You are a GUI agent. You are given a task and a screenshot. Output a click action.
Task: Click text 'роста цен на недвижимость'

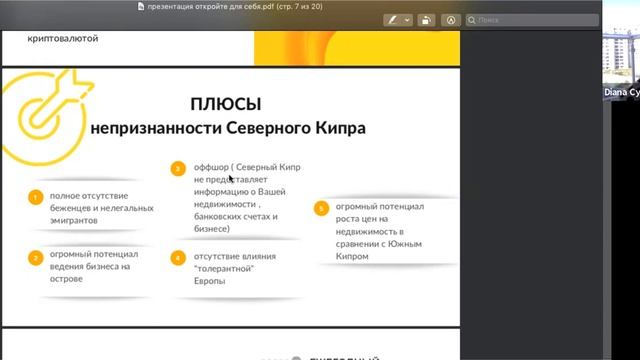pyautogui.click(x=370, y=225)
